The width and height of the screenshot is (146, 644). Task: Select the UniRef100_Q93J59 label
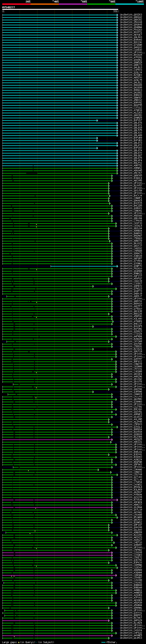tap(131, 191)
